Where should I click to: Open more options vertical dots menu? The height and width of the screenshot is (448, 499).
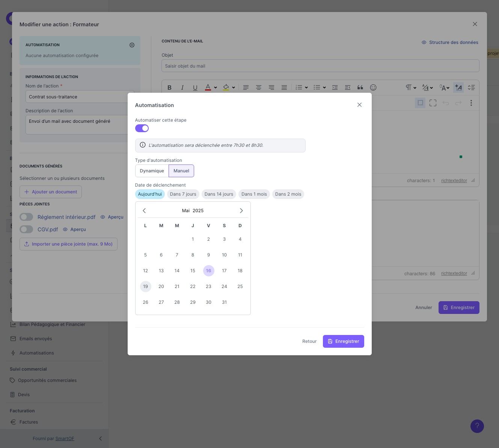(471, 103)
